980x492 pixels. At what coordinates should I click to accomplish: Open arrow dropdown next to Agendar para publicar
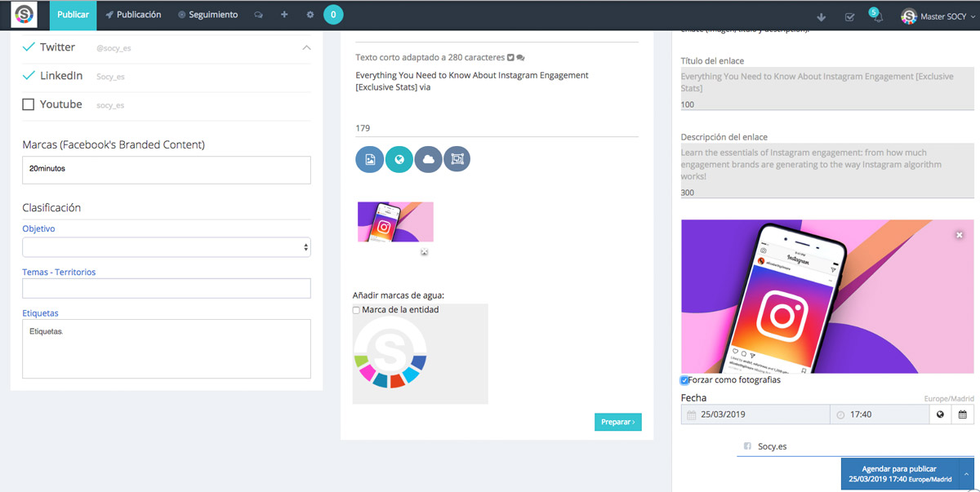(966, 474)
